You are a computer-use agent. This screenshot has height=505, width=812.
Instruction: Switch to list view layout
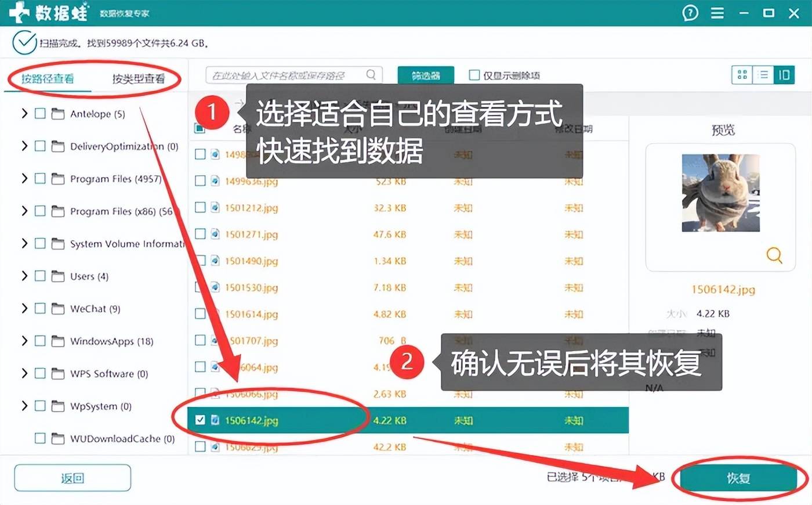click(763, 75)
